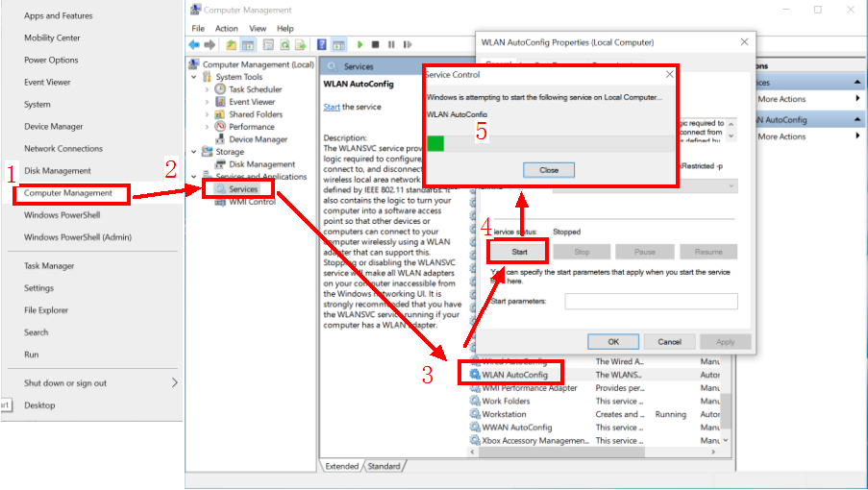Click the Start parameters input field
Image resolution: width=868 pixels, height=490 pixels.
pos(651,302)
